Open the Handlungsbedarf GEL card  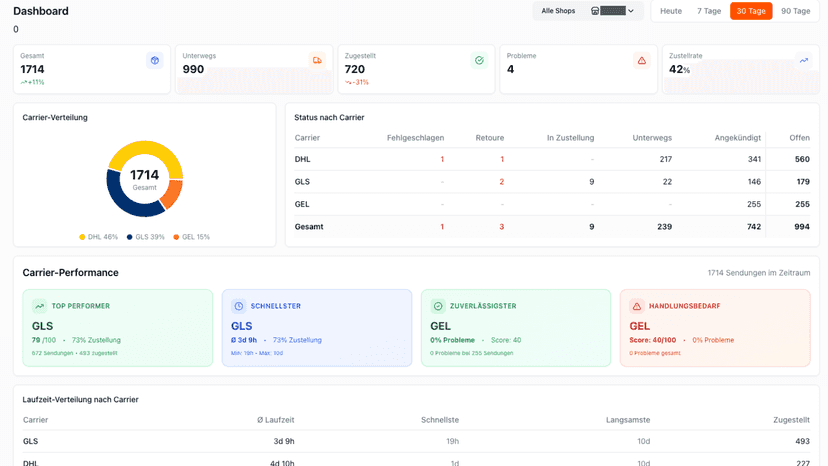tap(715, 328)
